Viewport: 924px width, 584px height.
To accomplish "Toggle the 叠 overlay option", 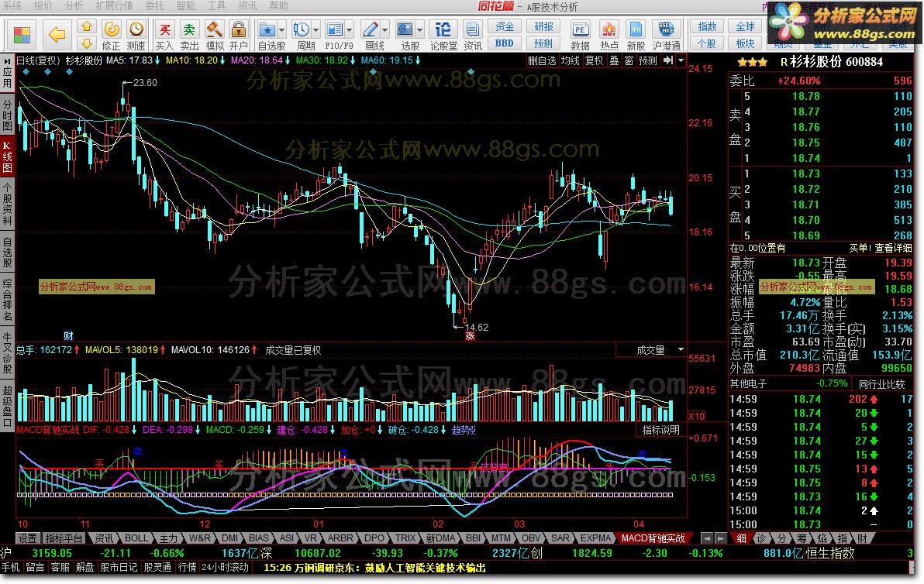I will coord(614,60).
